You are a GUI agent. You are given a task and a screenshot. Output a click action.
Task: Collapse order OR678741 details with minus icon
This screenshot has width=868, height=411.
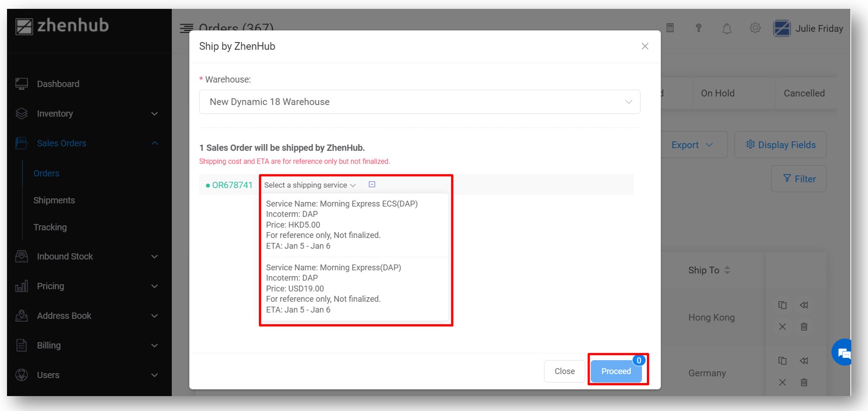(x=372, y=185)
